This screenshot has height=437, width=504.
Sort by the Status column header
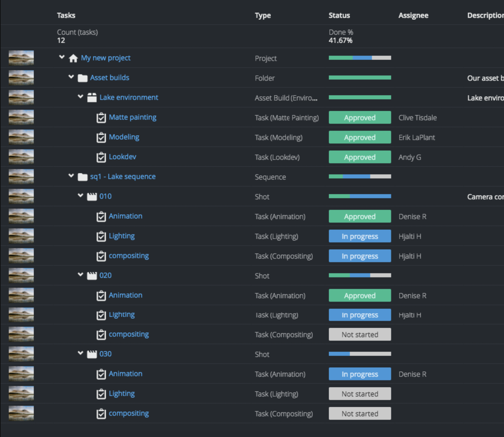click(x=339, y=15)
